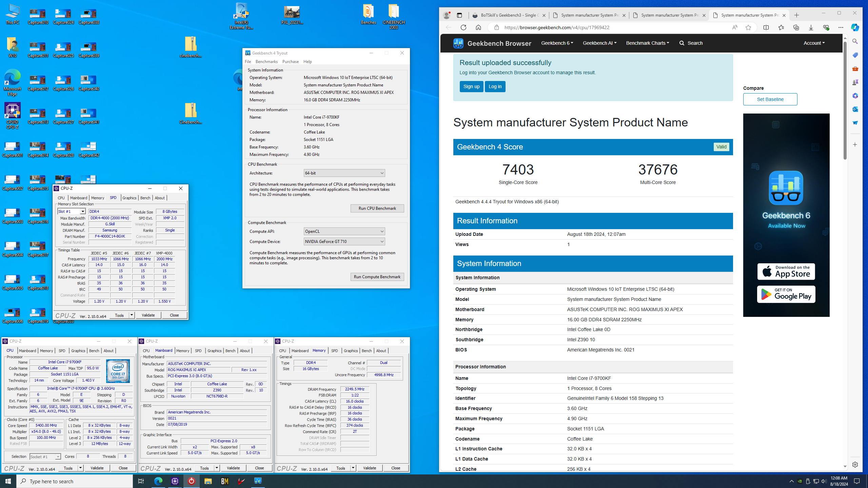Select Bench tab in CPU-Z Memory window
Viewport: 868px width, 488px height.
[367, 351]
